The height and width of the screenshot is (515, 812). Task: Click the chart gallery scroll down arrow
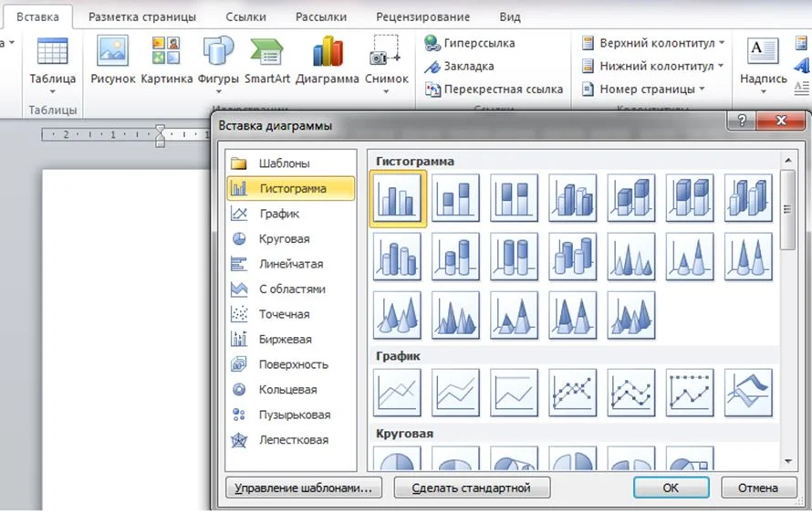point(787,463)
